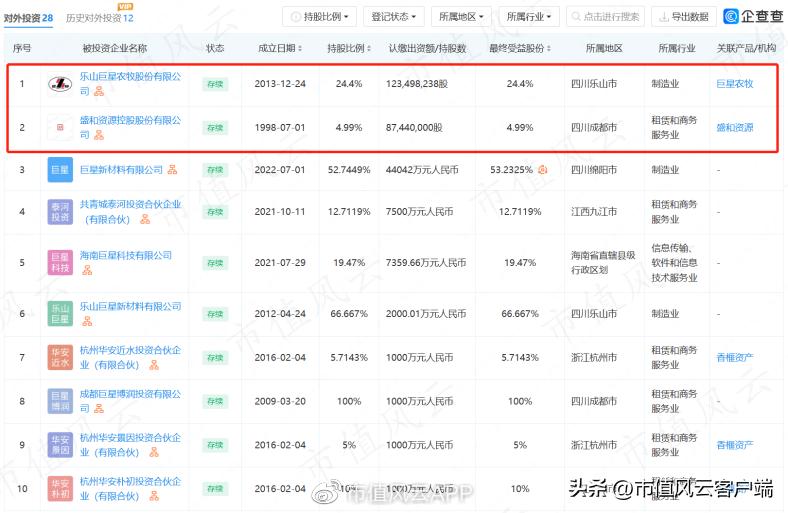Open equity chart icon beside 共青城泰河投资
788x513 pixels.
145,219
